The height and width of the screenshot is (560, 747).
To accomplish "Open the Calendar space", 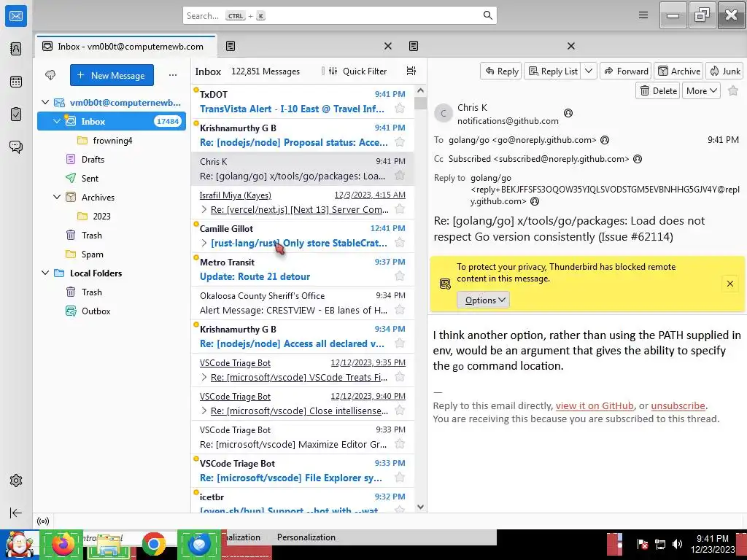I will pos(16,82).
